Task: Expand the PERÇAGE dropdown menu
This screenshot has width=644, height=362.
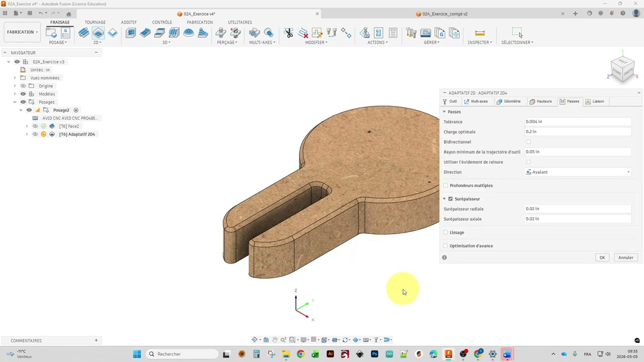Action: [227, 42]
